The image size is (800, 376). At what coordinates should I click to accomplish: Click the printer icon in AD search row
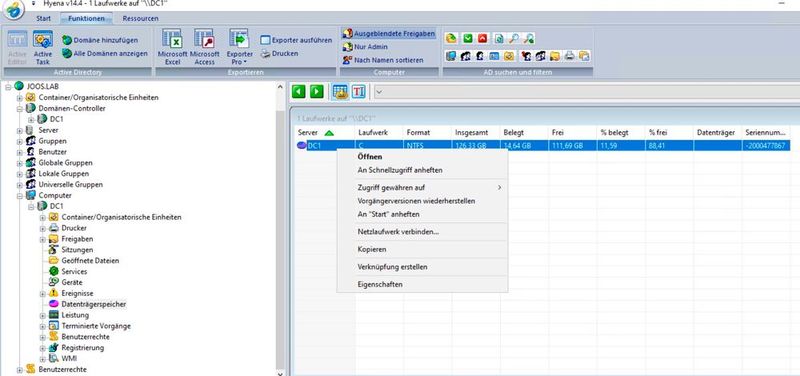click(569, 56)
